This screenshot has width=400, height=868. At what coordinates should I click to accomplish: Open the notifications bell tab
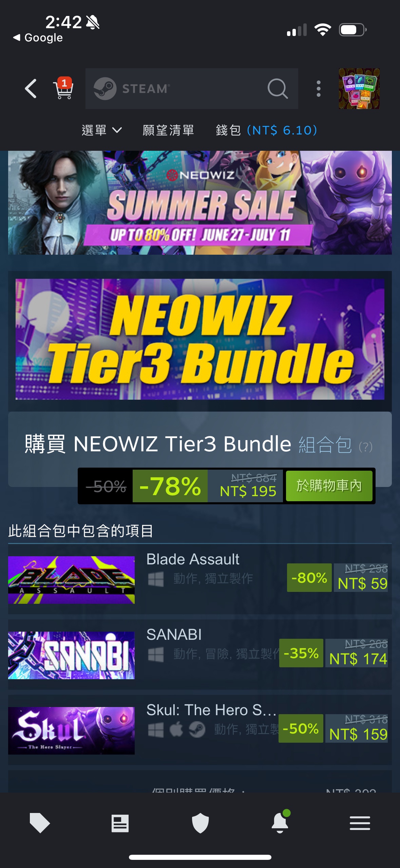tap(280, 822)
